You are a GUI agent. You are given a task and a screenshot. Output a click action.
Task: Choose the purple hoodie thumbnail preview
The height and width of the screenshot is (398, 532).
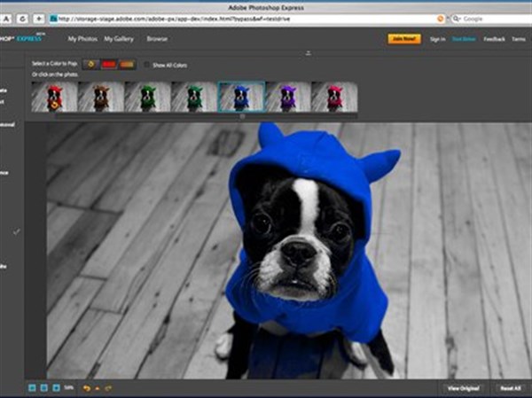(x=288, y=96)
